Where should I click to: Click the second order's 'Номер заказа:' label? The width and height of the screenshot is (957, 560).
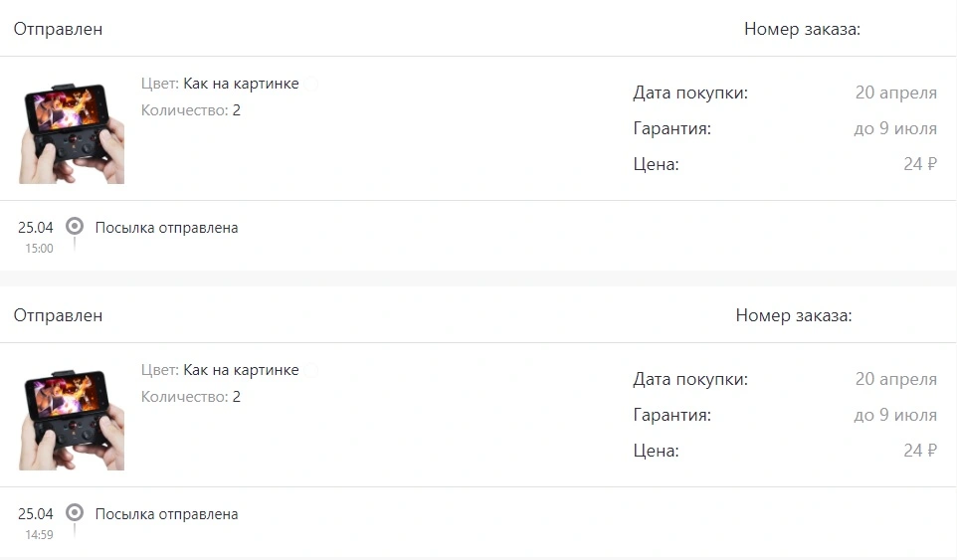pos(794,315)
